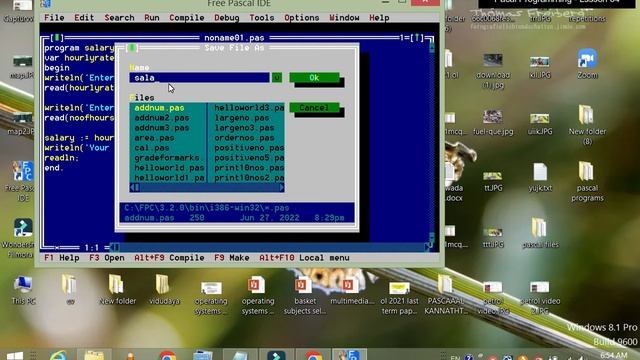The height and width of the screenshot is (360, 640).
Task: Open the Name history dropdown arrow
Action: click(277, 78)
